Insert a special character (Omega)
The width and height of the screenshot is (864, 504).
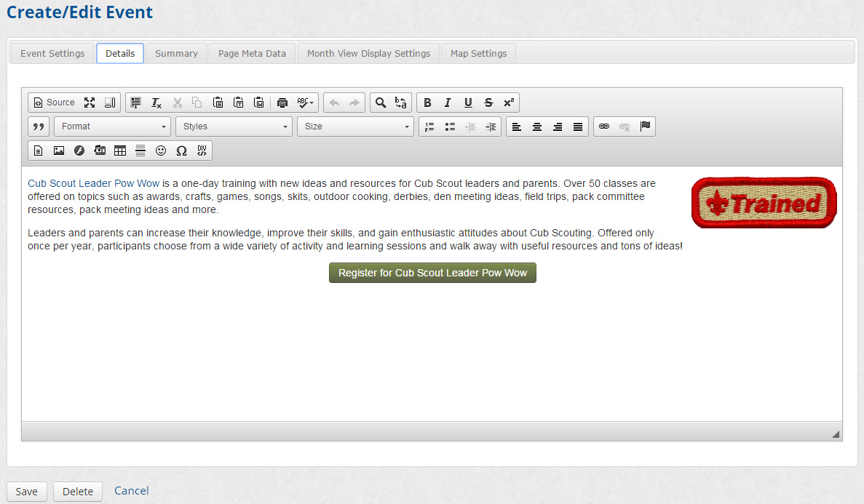(181, 151)
